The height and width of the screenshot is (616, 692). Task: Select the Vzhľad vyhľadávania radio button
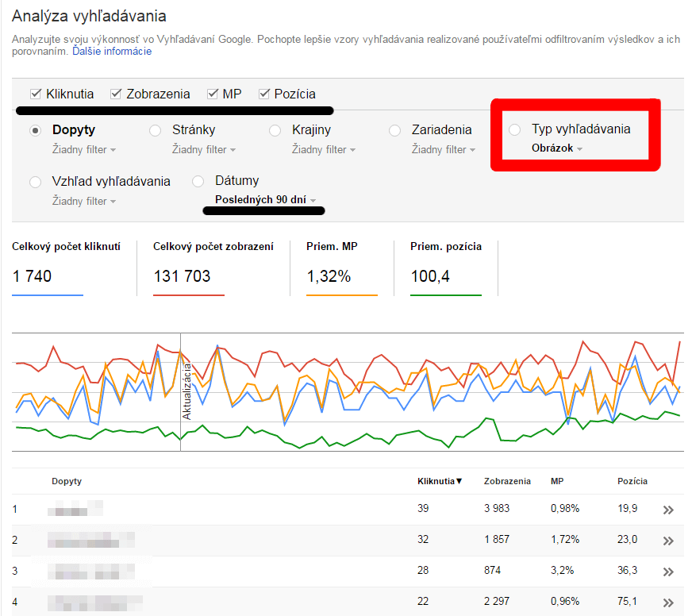pyautogui.click(x=35, y=182)
